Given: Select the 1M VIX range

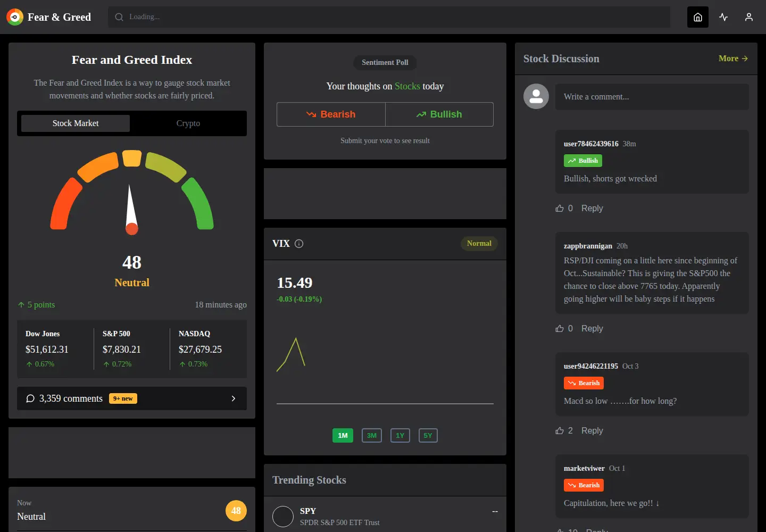Looking at the screenshot, I should [343, 436].
